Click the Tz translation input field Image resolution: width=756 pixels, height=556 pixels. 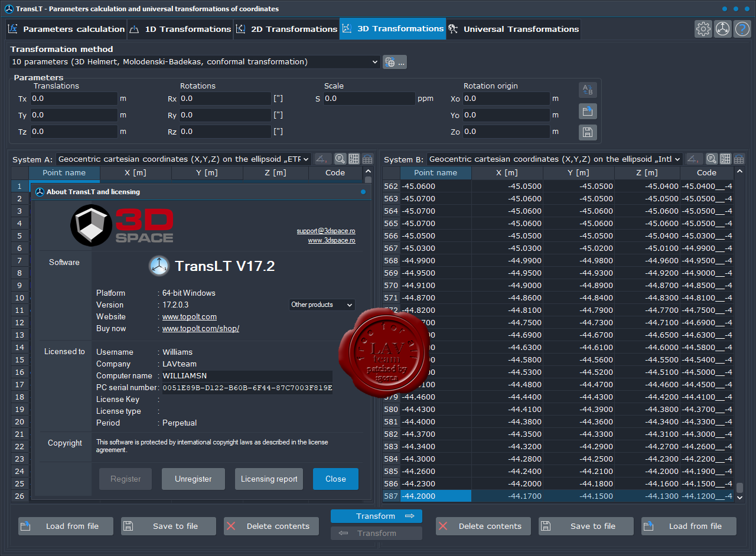[x=73, y=132]
